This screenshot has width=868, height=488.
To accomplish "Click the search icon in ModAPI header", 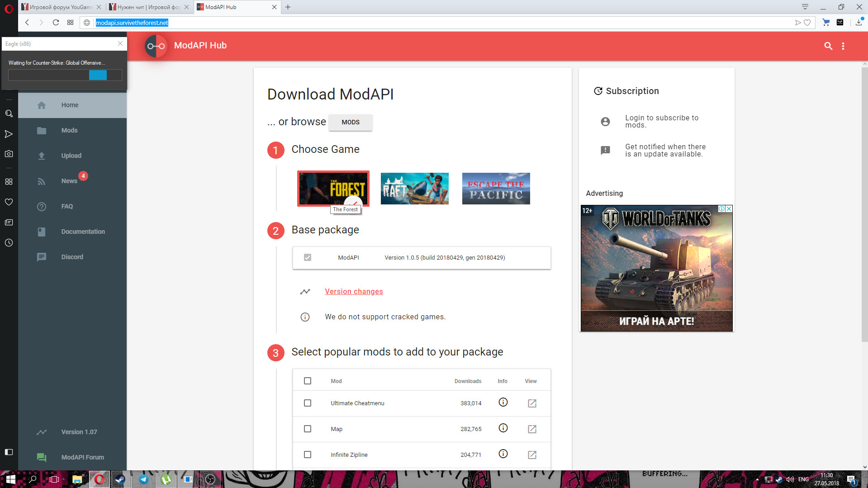I will tap(828, 46).
